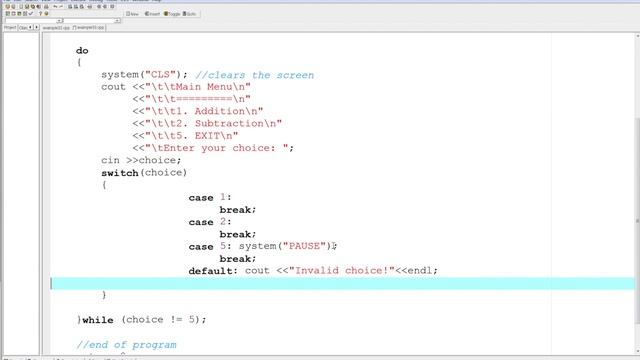Switch to the Project sidebar tab
Screen dimensions: 640x360
point(10,27)
